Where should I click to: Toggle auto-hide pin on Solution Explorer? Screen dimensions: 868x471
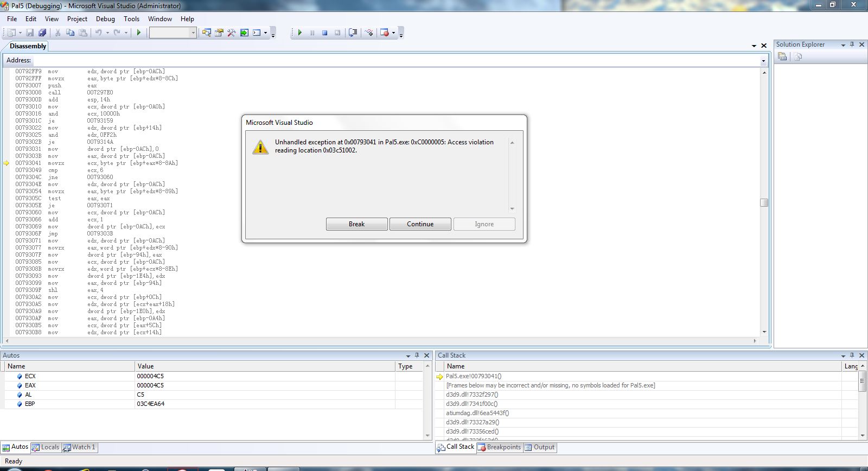(x=852, y=44)
